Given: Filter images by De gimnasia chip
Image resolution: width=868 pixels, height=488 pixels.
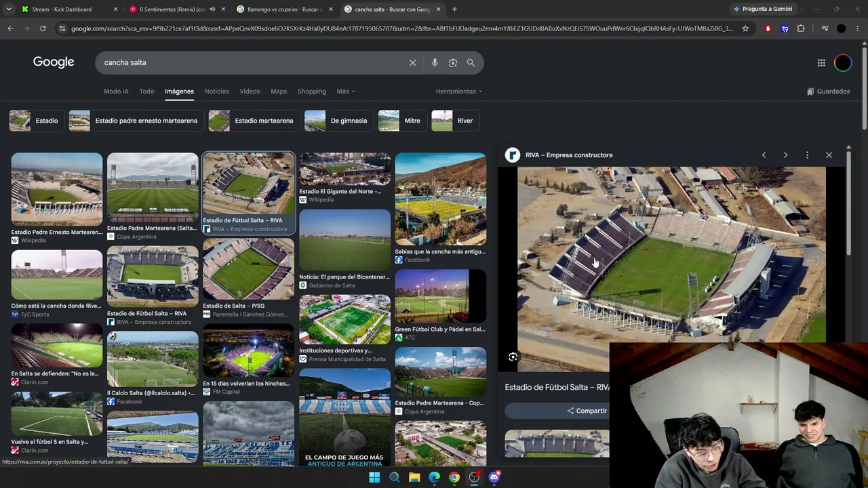Looking at the screenshot, I should 339,121.
